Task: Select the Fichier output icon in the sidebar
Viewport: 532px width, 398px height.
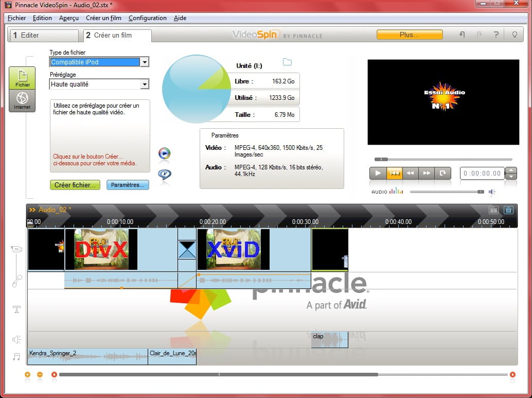Action: tap(22, 78)
